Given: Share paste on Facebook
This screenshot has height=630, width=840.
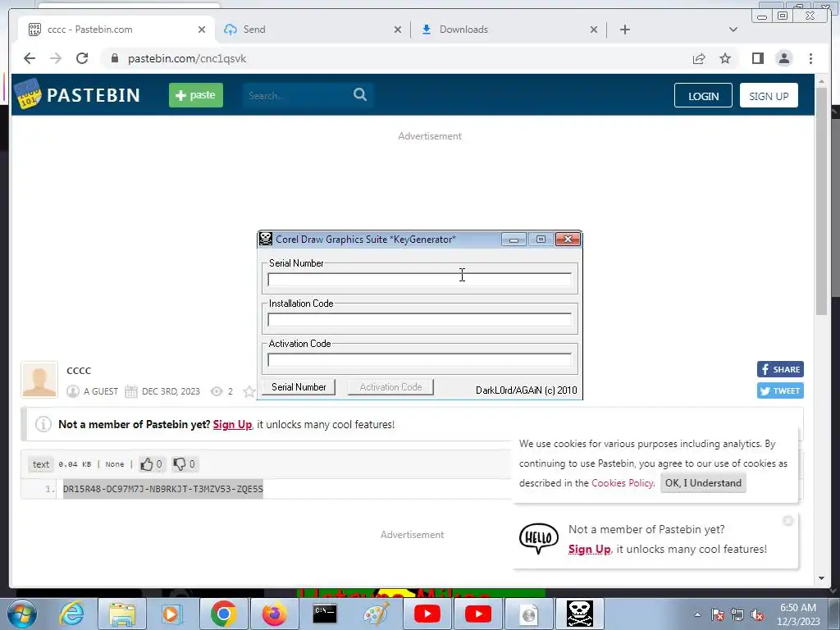Looking at the screenshot, I should point(780,369).
